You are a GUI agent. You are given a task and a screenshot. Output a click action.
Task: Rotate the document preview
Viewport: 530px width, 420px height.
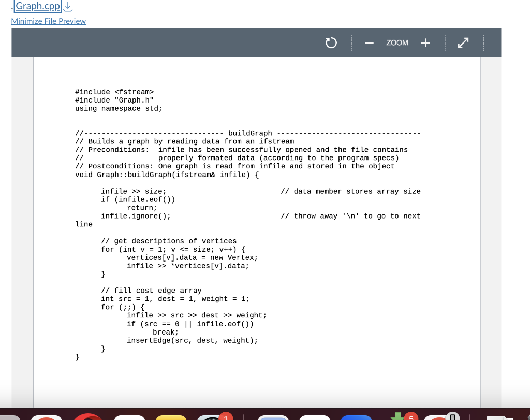coord(331,43)
